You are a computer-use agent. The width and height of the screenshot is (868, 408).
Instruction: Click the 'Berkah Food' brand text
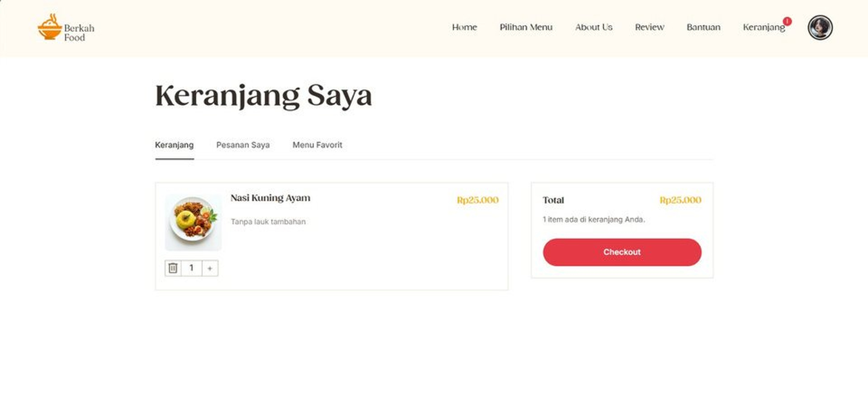coord(79,33)
